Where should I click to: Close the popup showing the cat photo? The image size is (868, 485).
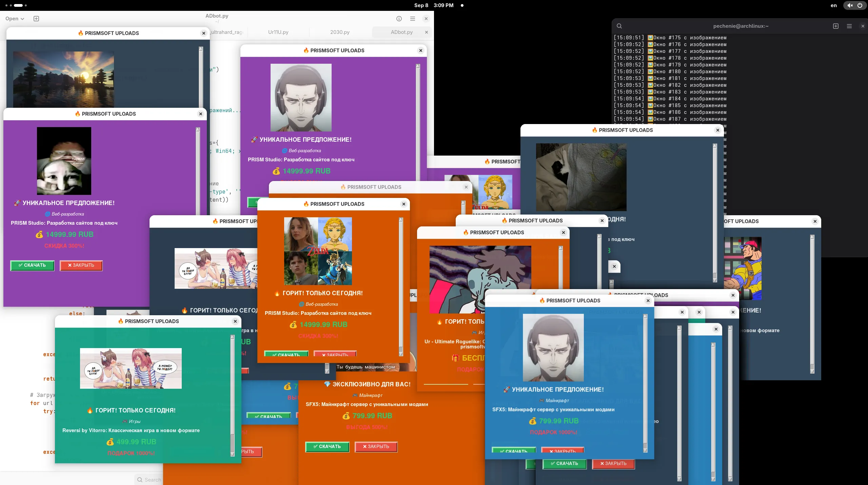(x=718, y=130)
